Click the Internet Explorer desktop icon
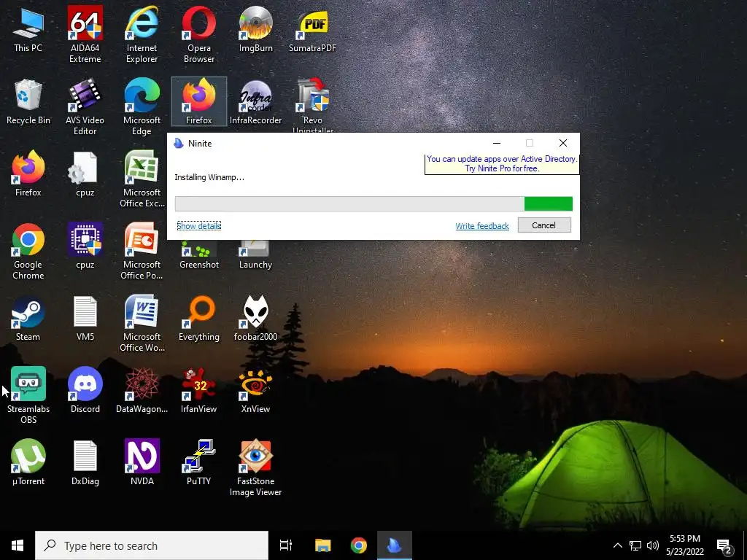 pyautogui.click(x=142, y=34)
